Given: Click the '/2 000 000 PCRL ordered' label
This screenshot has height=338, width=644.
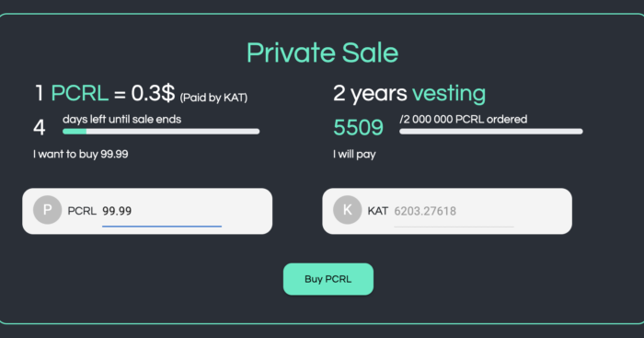Looking at the screenshot, I should tap(464, 119).
